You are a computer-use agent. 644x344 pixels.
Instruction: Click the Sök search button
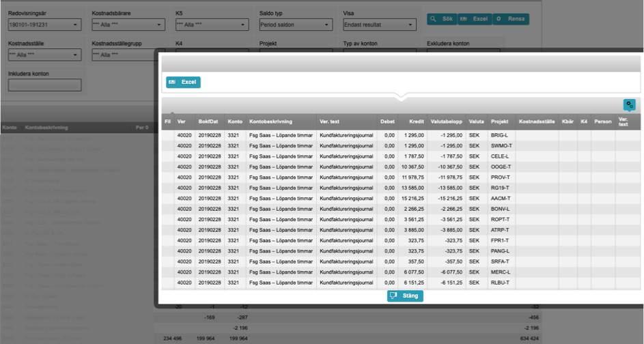tap(442, 19)
